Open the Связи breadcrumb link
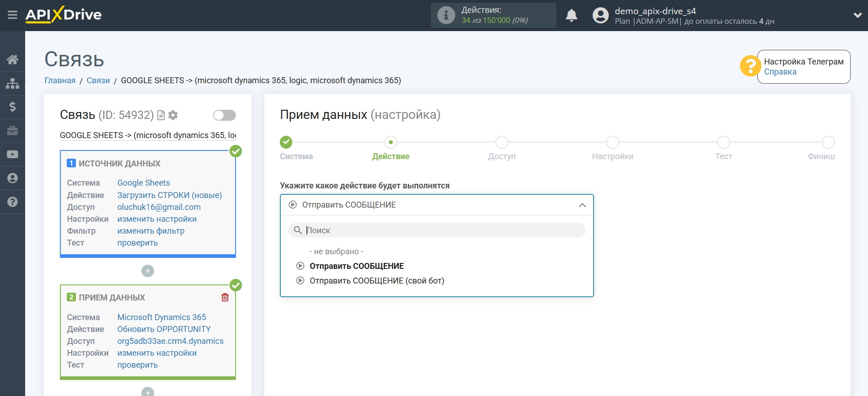868x396 pixels. (98, 80)
